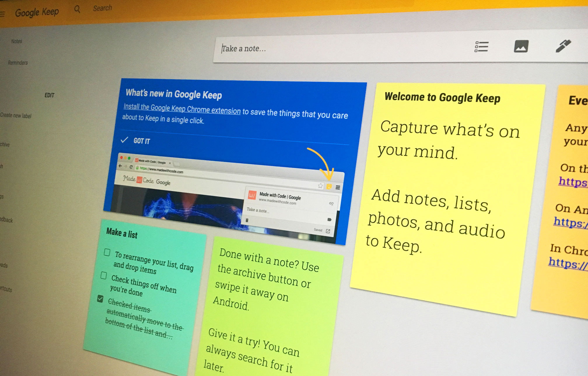Check 'To rearrange your list' checkbox
Viewport: 588px width, 376px height.
107,252
